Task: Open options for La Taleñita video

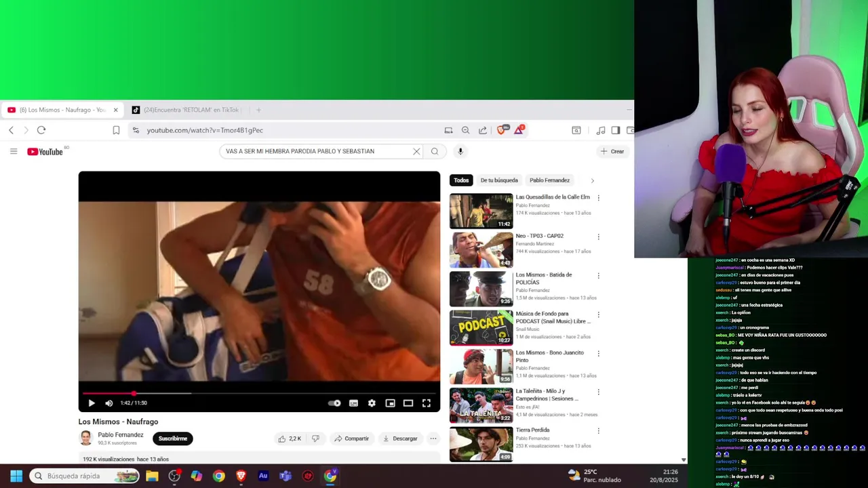Action: pyautogui.click(x=598, y=392)
